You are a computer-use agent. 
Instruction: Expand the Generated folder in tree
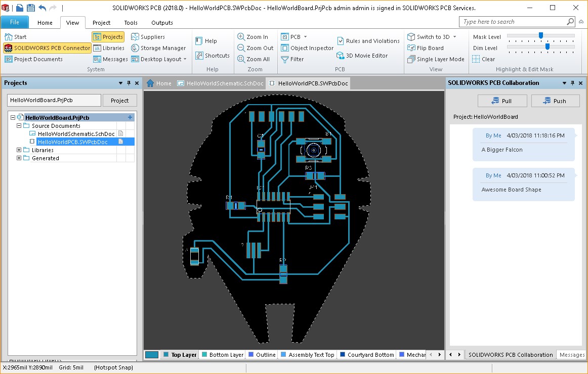[19, 158]
